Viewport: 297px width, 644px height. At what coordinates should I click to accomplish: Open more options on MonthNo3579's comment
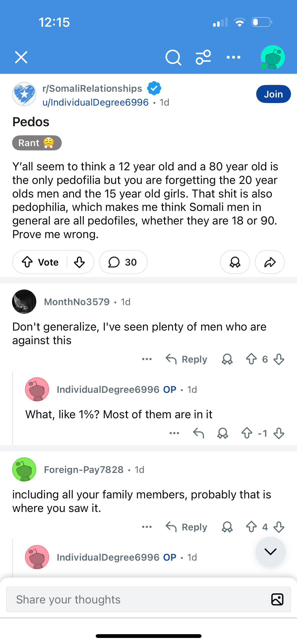click(x=147, y=359)
